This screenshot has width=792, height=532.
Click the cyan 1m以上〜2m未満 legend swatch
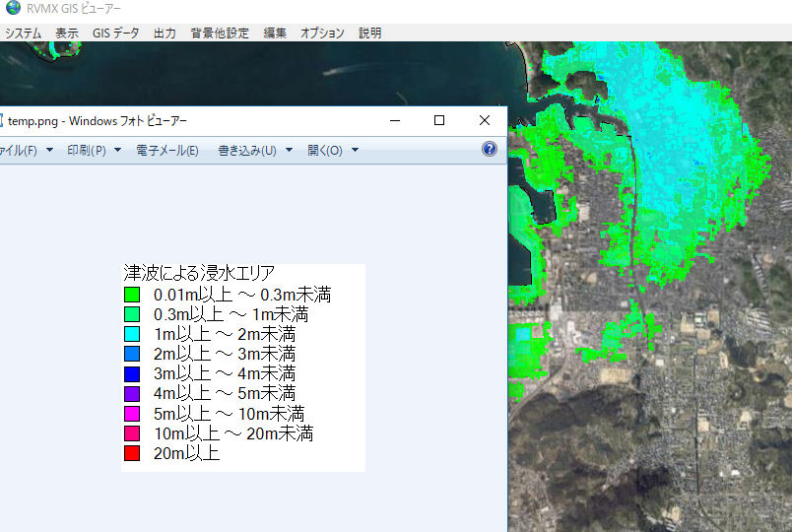[132, 334]
